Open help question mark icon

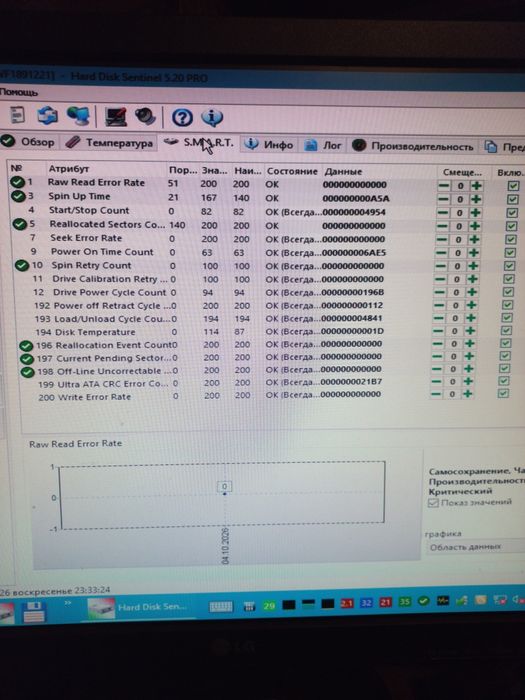[x=182, y=118]
